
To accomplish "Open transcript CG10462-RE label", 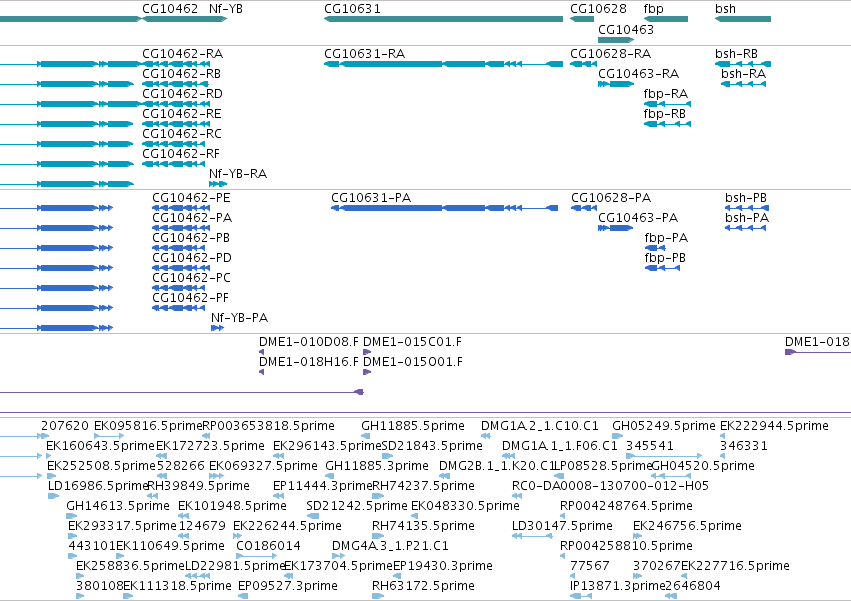I will pyautogui.click(x=182, y=114).
